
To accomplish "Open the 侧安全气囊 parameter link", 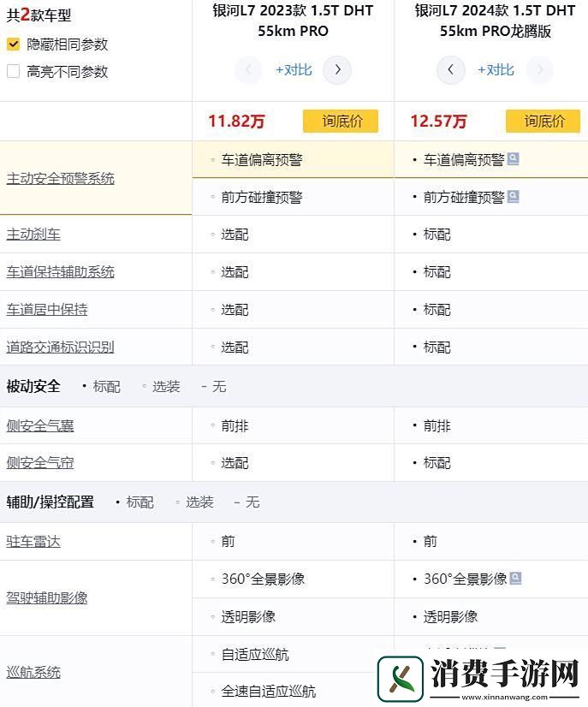I will coord(40,425).
